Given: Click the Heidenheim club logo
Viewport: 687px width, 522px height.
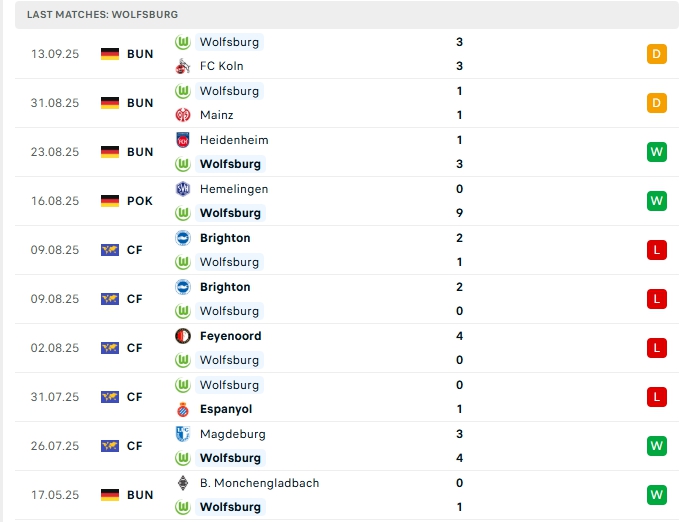Looking at the screenshot, I should click(183, 140).
